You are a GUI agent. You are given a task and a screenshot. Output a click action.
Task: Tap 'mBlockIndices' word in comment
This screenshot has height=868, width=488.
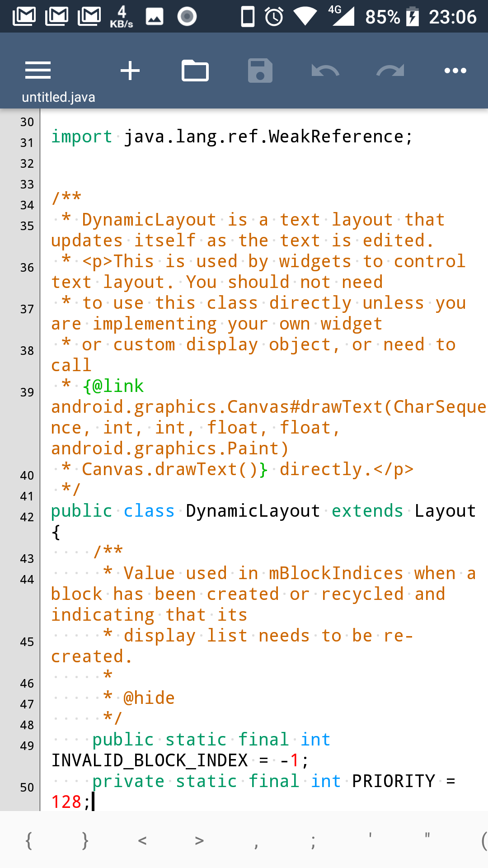point(336,573)
